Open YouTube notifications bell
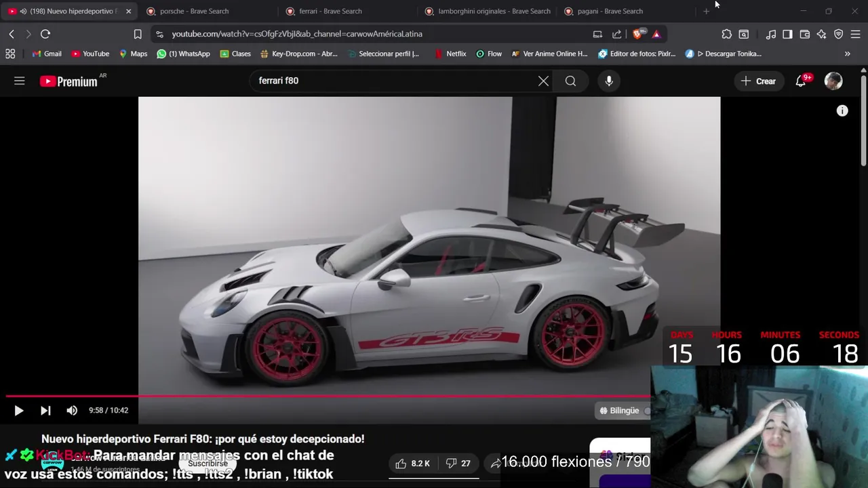Screen dimensions: 868x488 [801, 81]
